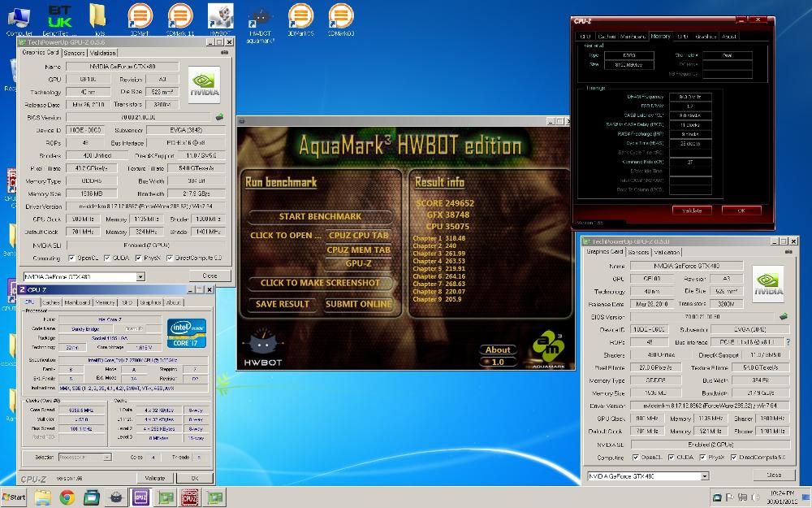
Task: Toggle DirectCompute 5.0 checkbox in upper-left GPU-Z
Action: coord(170,258)
